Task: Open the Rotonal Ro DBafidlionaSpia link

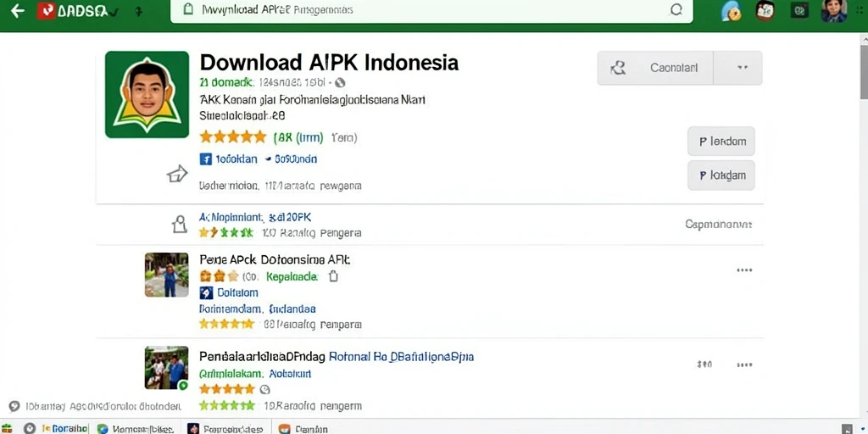Action: (401, 357)
